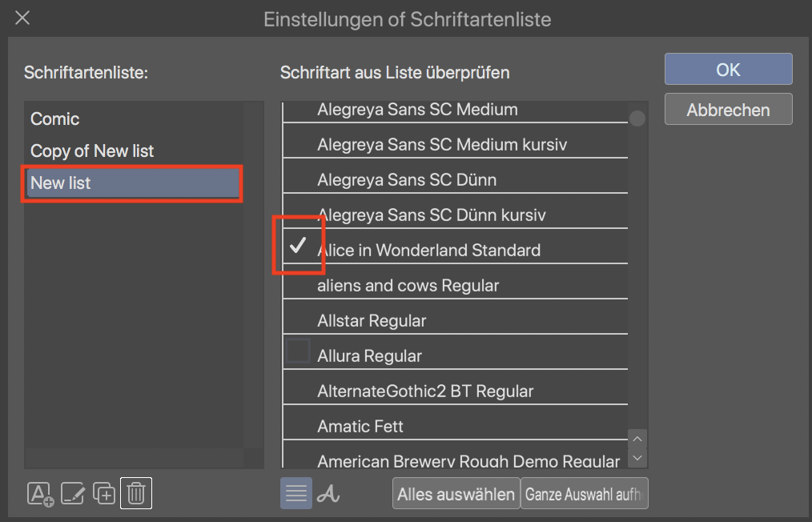Click the duplicate font list icon
Viewport: 812px width, 522px height.
[x=104, y=493]
